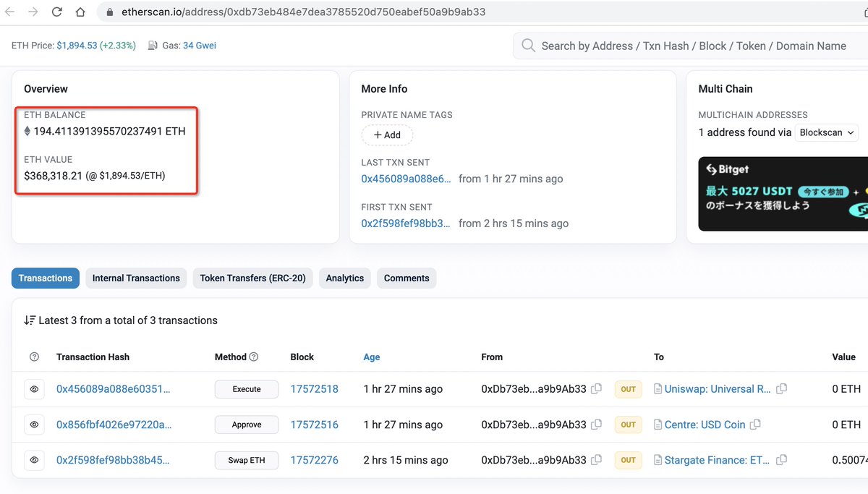This screenshot has height=494, width=868.
Task: Toggle the preview eye on the Execute transaction row
Action: (34, 389)
